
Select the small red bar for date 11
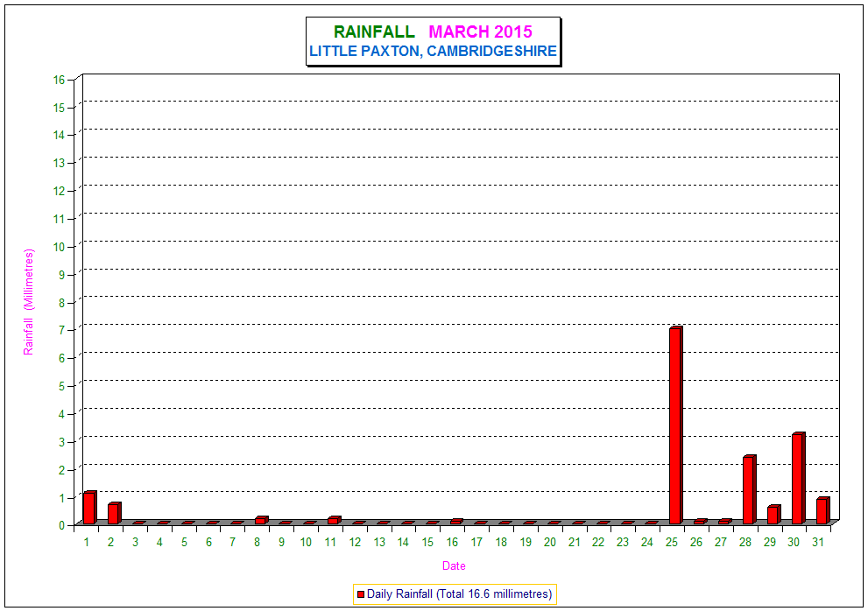click(x=334, y=520)
